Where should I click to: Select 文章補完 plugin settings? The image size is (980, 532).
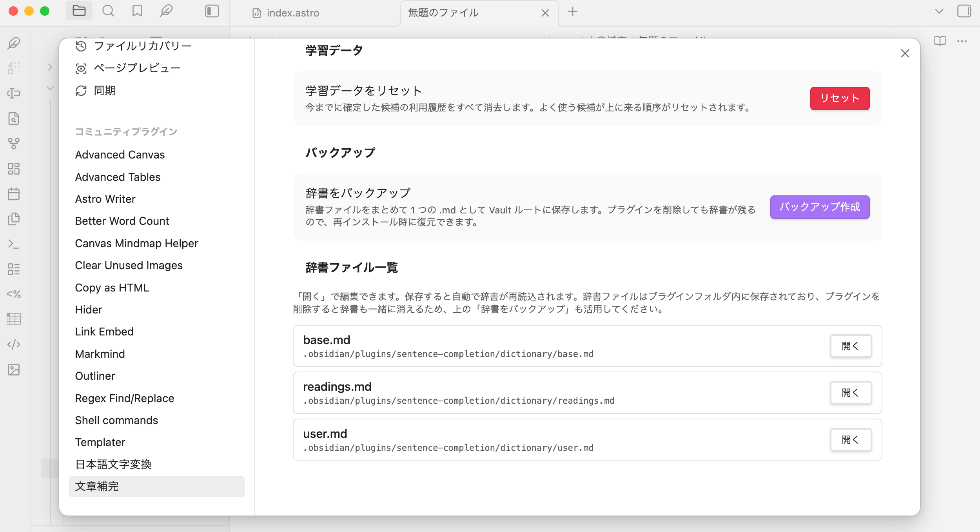tap(157, 486)
